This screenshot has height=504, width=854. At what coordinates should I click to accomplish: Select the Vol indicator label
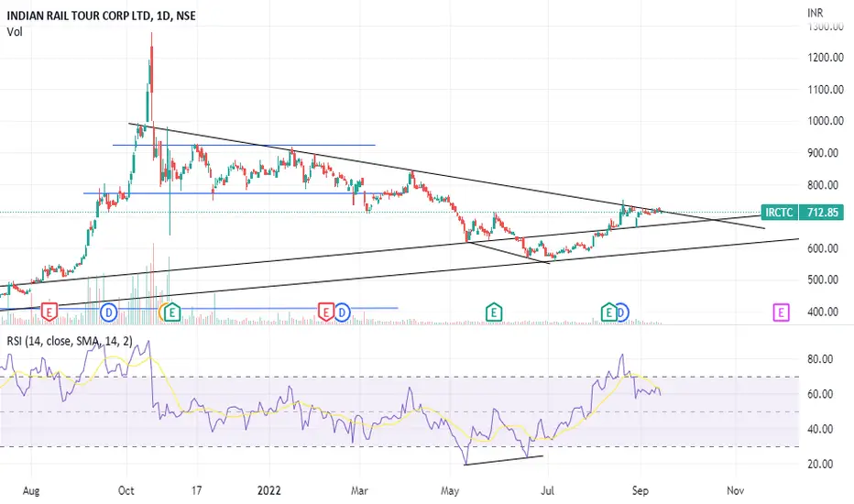coord(15,32)
